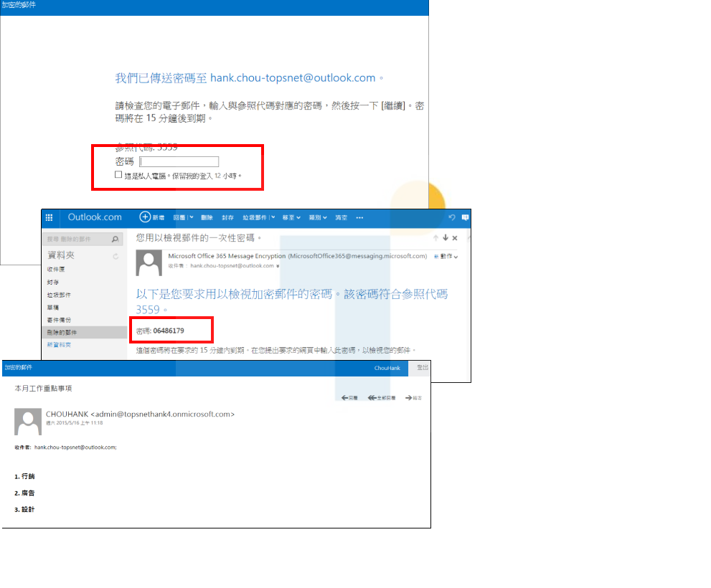
Task: Click the 新資料夾 new folder link
Action: click(x=59, y=344)
